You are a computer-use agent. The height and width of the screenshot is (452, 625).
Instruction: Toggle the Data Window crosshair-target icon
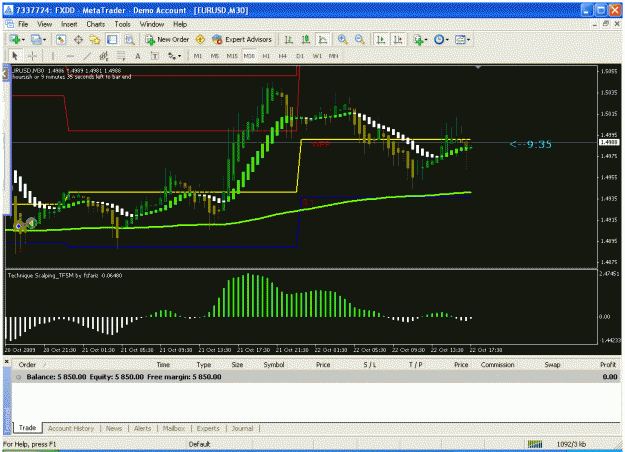coord(78,39)
